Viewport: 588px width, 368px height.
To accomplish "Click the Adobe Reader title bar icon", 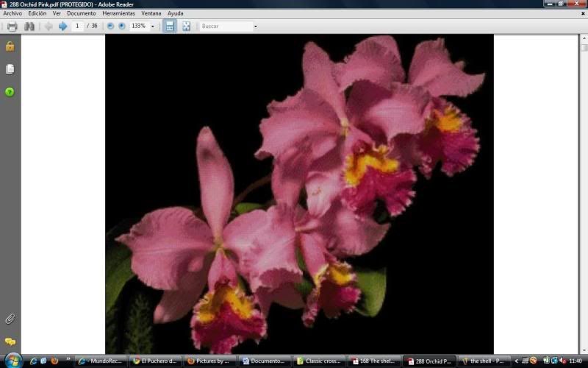I will pyautogui.click(x=4, y=4).
